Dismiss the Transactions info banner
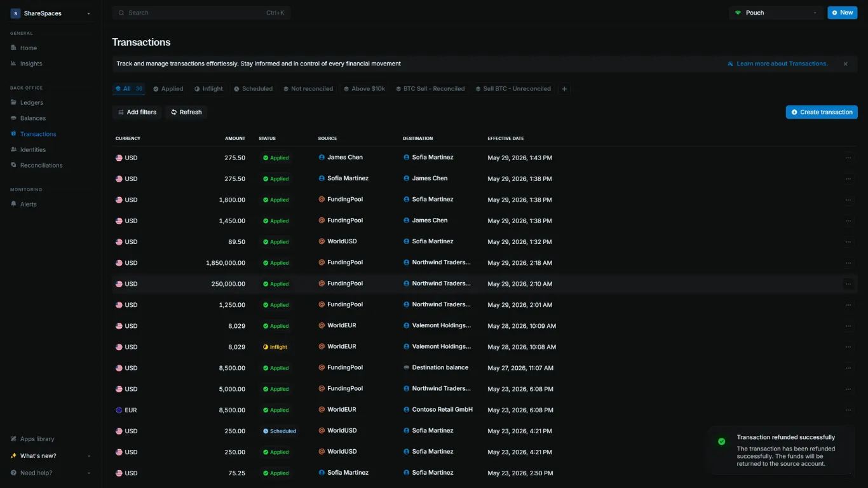The image size is (868, 488). click(845, 64)
